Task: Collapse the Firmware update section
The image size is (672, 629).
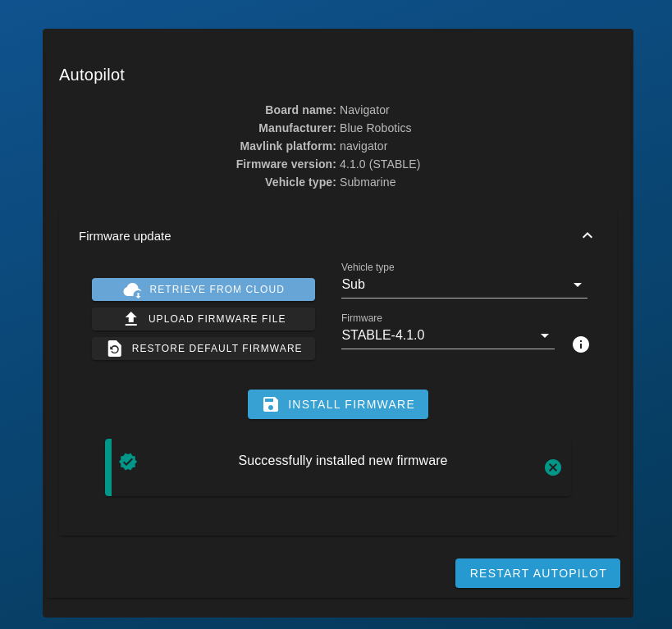Action: (x=587, y=235)
